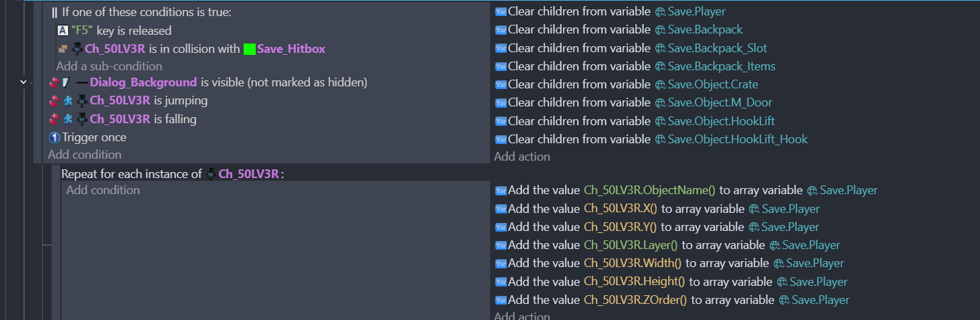
Task: Click the invert icon on "is jumping" condition
Action: [54, 100]
